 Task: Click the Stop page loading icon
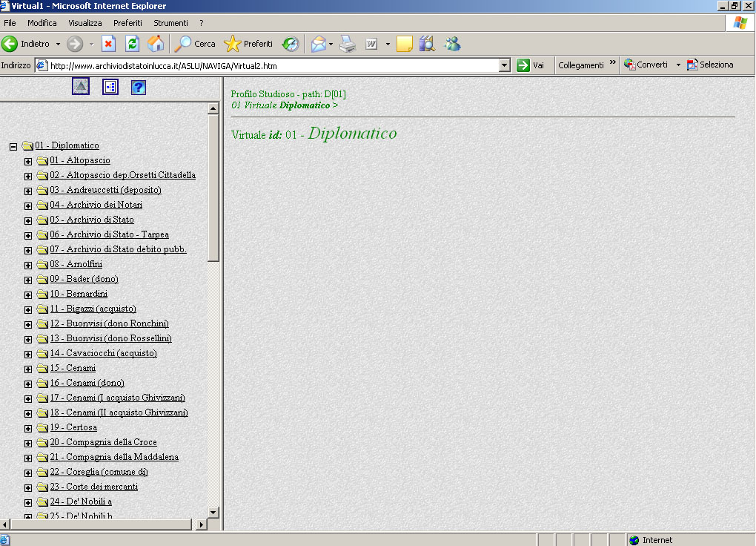[108, 44]
